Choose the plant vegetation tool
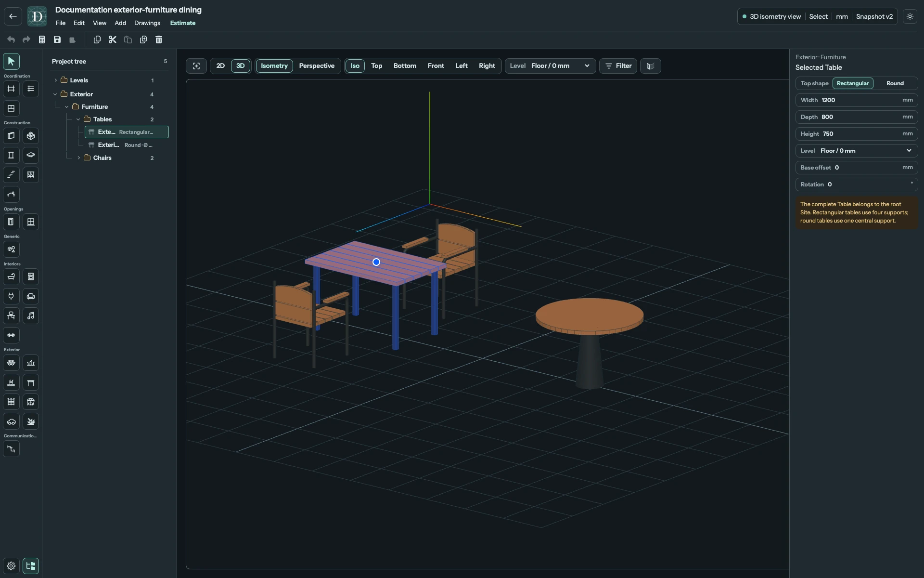 tap(31, 421)
